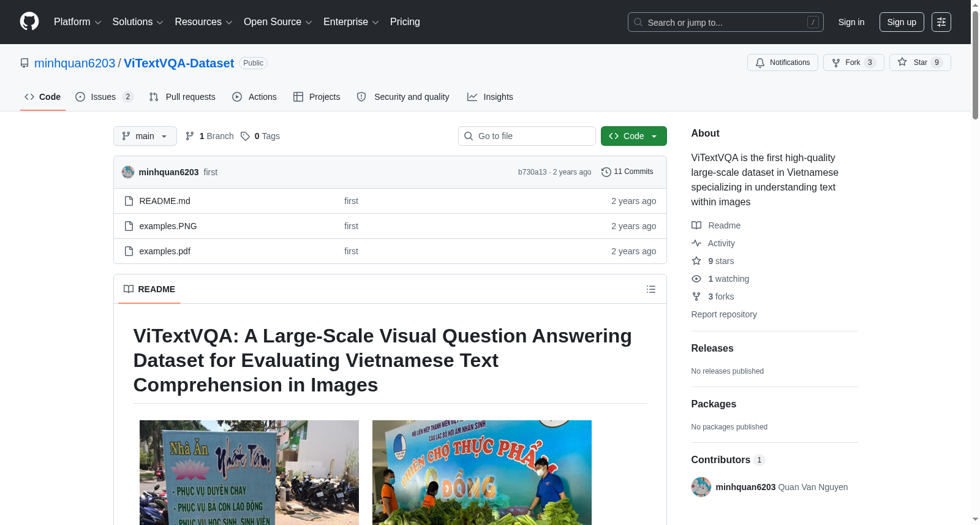Click the Notifications bell icon
Image resolution: width=980 pixels, height=525 pixels.
760,62
